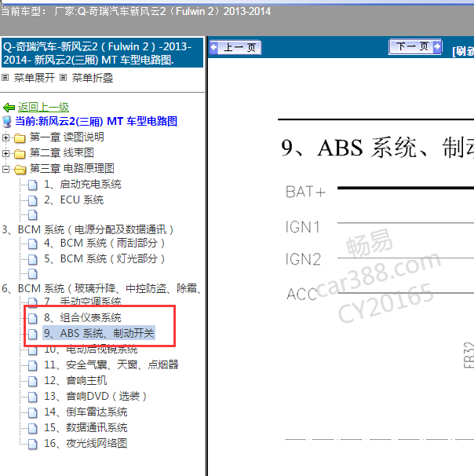The width and height of the screenshot is (474, 476).
Task: Click page icon beside 9、ABS 系统
Action: tap(33, 334)
